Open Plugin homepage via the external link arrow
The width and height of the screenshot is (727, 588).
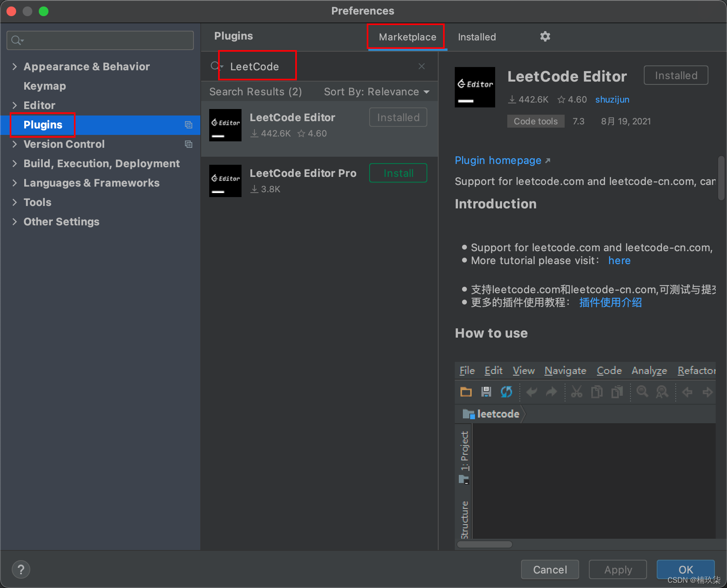pyautogui.click(x=548, y=160)
